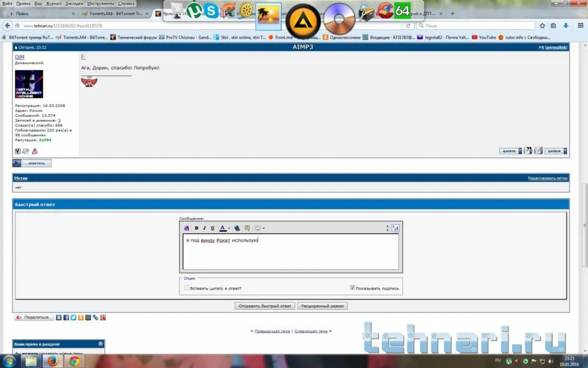Wrap selection in quote tags
This screenshot has height=368, width=588.
(x=247, y=228)
